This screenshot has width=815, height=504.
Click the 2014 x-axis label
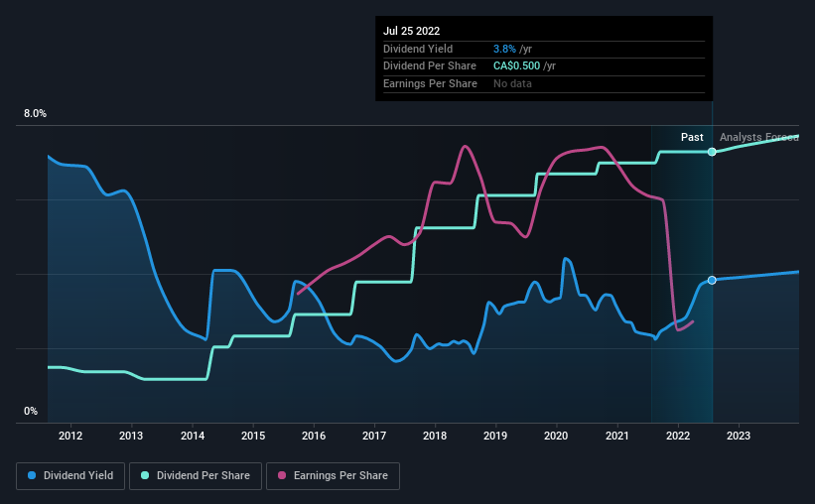pyautogui.click(x=193, y=436)
